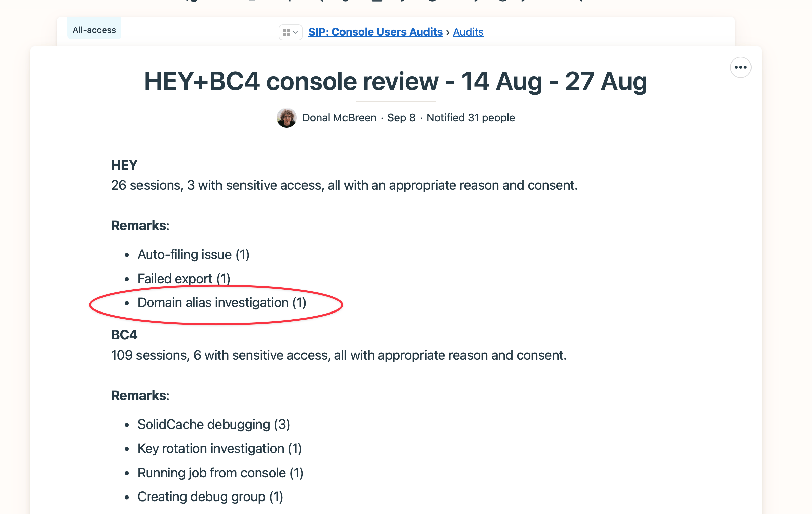Open the Audits breadcrumb link

tap(468, 32)
